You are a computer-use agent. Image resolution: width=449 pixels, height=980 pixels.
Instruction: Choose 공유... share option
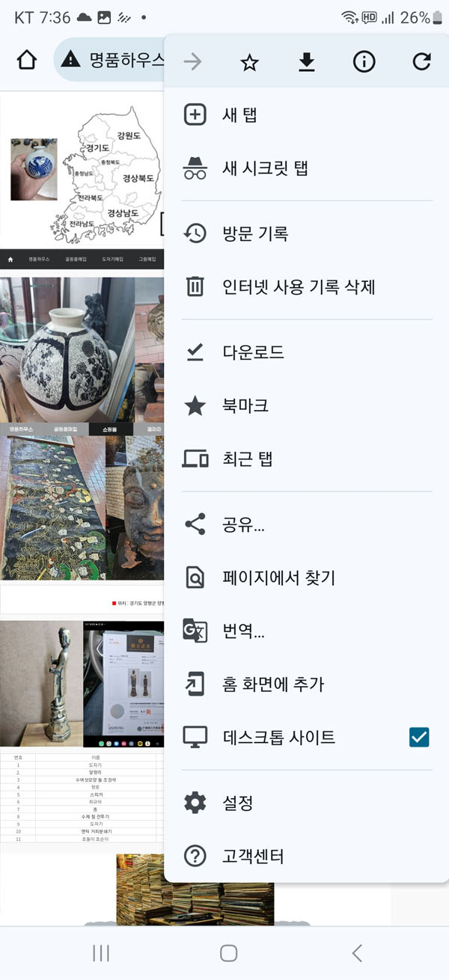(307, 524)
